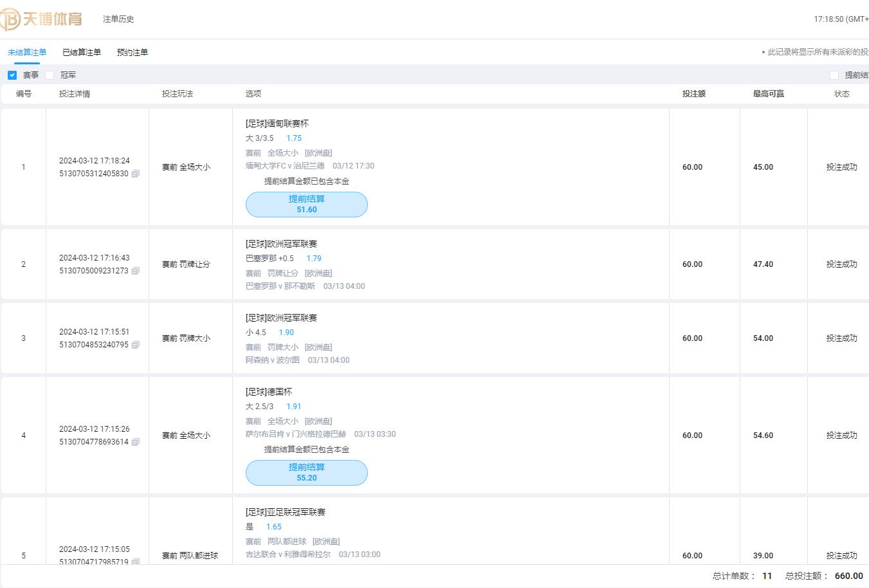Switch to the 已结算注单 tab
869x588 pixels.
click(x=82, y=52)
